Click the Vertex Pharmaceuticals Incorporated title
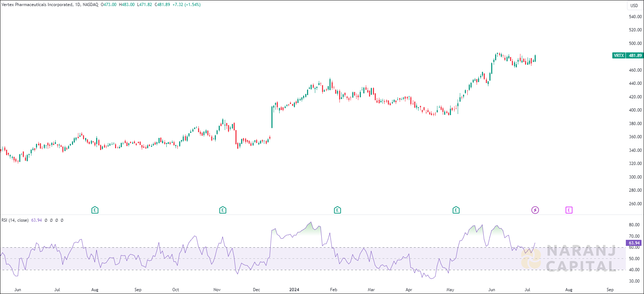The height and width of the screenshot is (294, 644). point(37,5)
